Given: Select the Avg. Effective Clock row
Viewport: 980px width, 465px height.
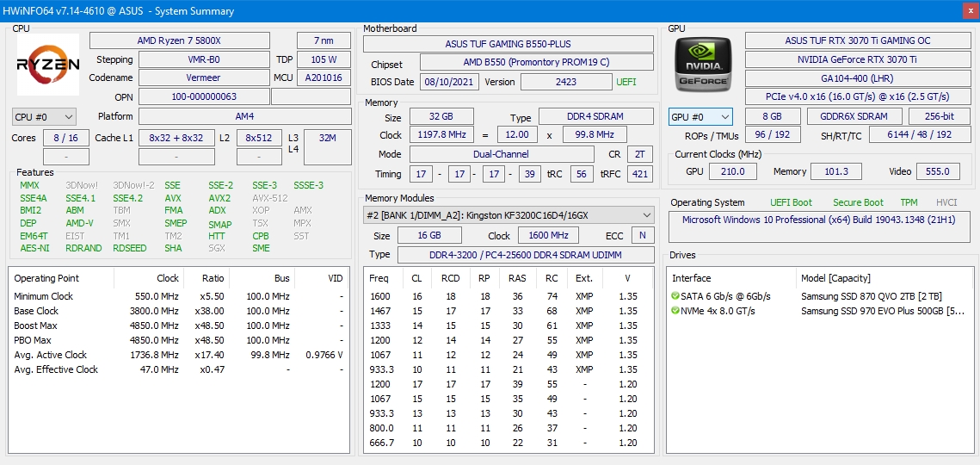Looking at the screenshot, I should point(179,369).
